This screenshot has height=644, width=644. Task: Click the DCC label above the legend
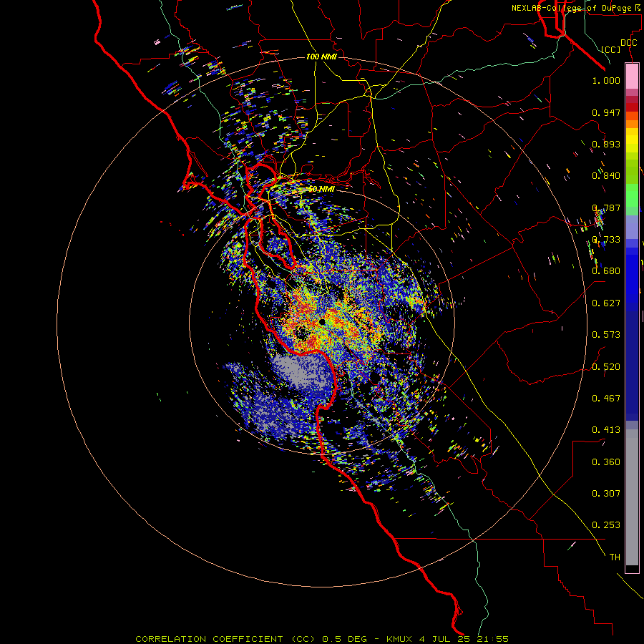pyautogui.click(x=628, y=43)
